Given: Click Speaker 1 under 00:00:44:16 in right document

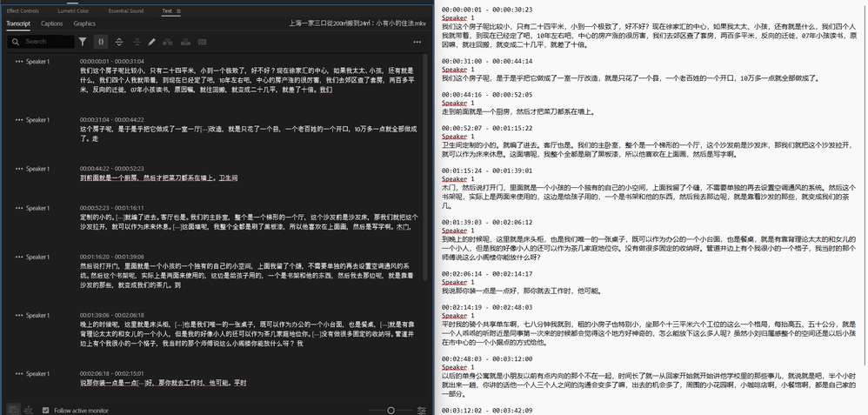Looking at the screenshot, I should [x=458, y=103].
